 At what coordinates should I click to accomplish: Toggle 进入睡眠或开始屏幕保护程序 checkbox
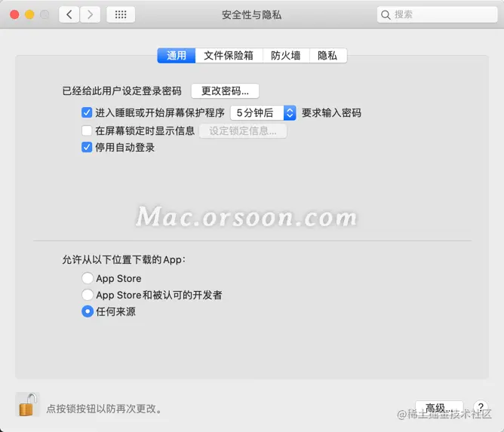coord(87,113)
